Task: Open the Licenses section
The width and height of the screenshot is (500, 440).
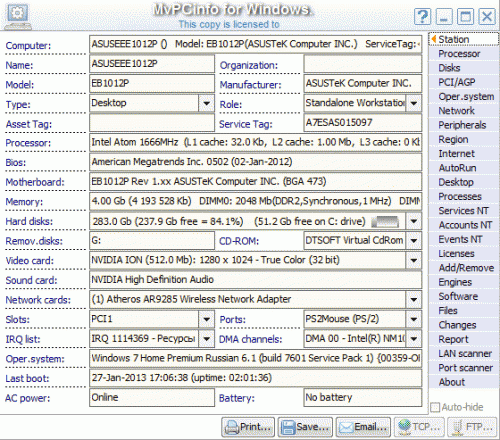Action: [x=464, y=254]
